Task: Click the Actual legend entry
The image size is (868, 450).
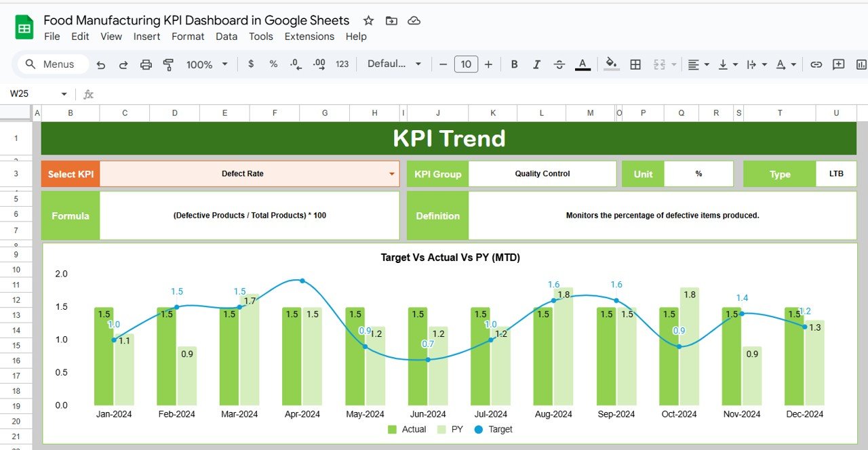Action: pyautogui.click(x=407, y=429)
